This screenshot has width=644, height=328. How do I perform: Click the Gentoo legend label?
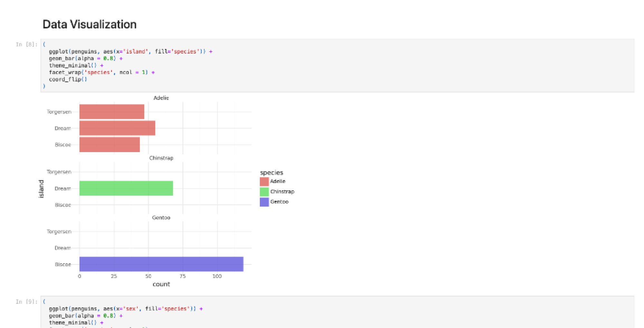279,202
